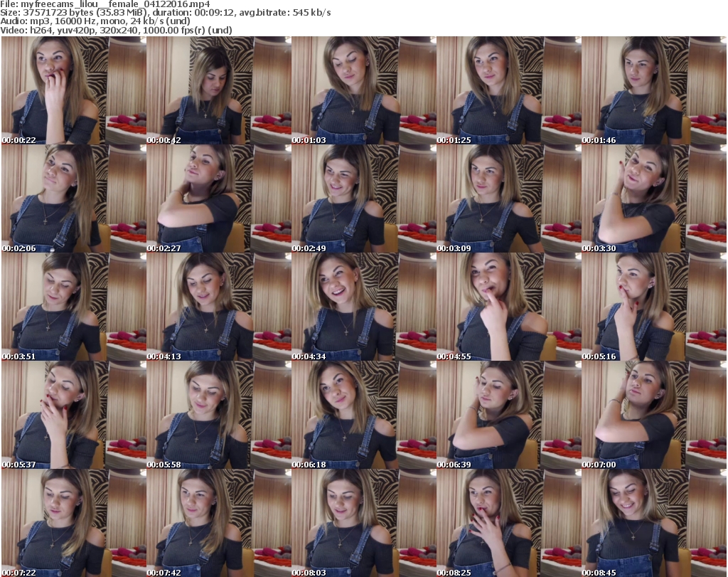728x577 pixels.
Task: Click the frame stamped 00:06:39
Action: (508, 415)
